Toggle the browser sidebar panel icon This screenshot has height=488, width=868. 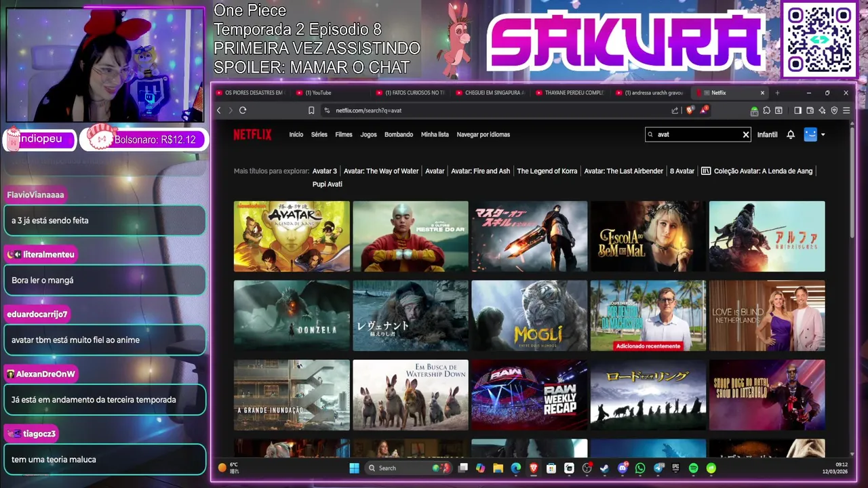pos(797,110)
